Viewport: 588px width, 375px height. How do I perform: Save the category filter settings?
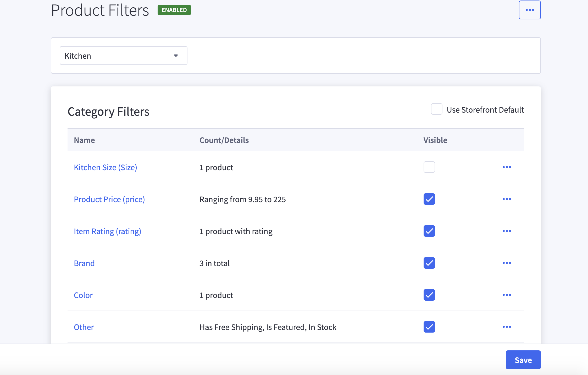[x=523, y=360]
